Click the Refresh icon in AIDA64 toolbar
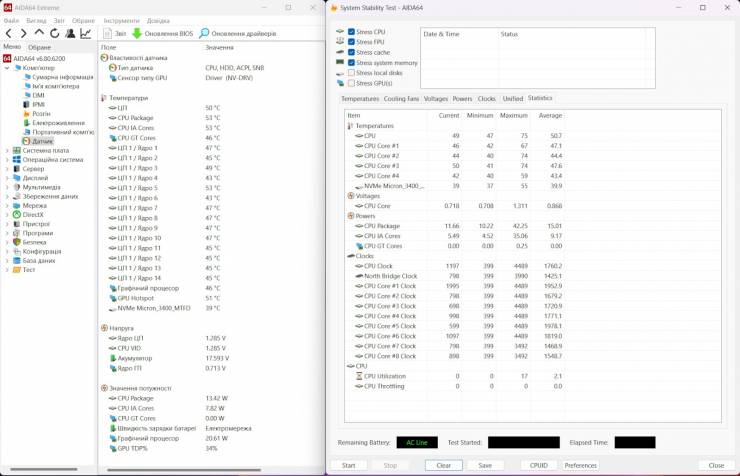 (x=55, y=33)
